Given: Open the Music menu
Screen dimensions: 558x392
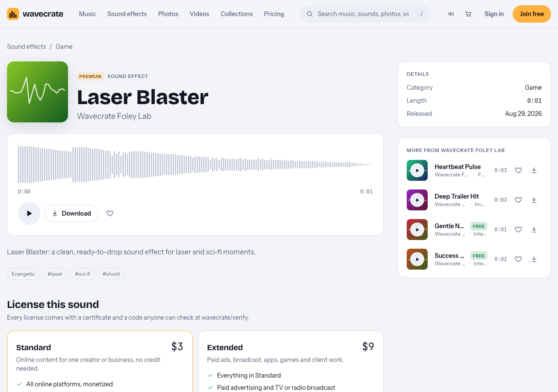Looking at the screenshot, I should (87, 14).
